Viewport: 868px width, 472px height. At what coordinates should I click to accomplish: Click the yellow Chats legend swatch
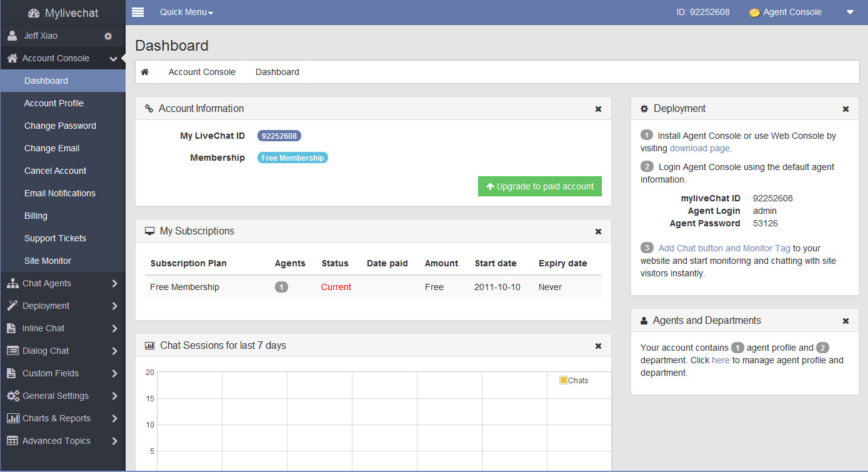pyautogui.click(x=563, y=380)
